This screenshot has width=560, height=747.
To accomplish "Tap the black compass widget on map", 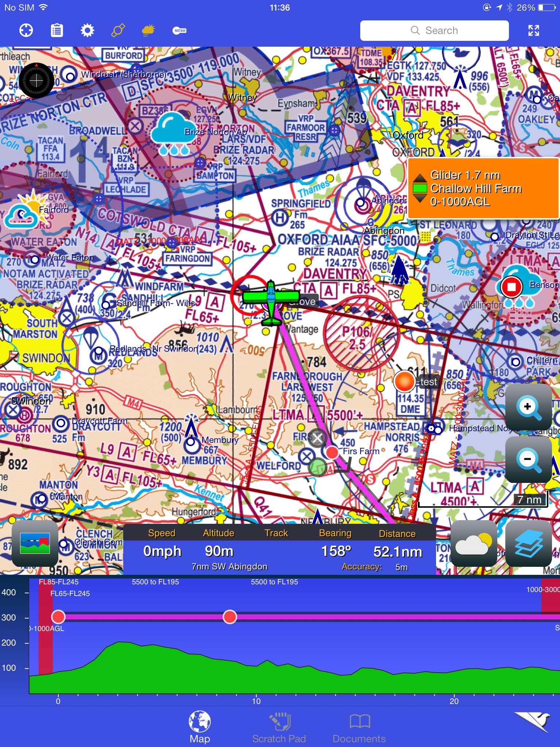I will 36,81.
